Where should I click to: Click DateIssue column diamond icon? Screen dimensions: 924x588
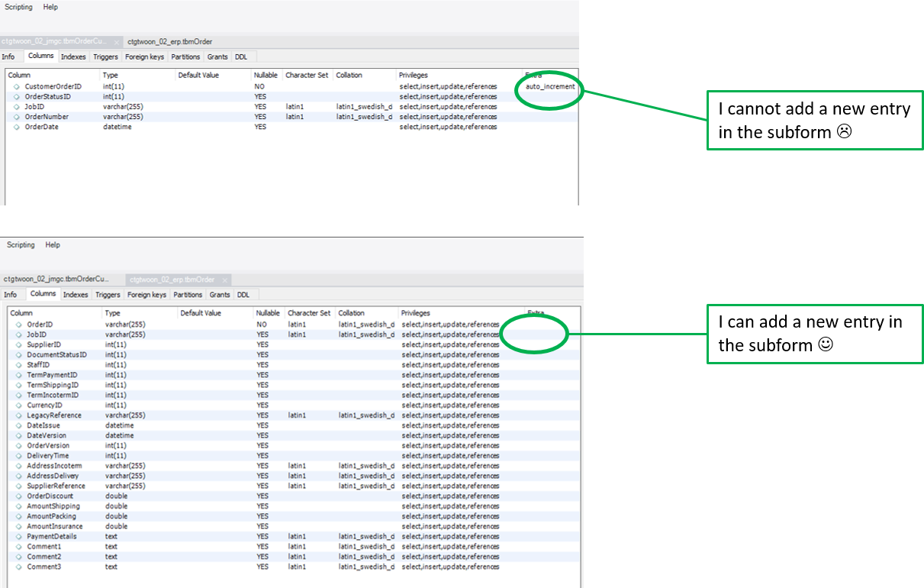(19, 425)
